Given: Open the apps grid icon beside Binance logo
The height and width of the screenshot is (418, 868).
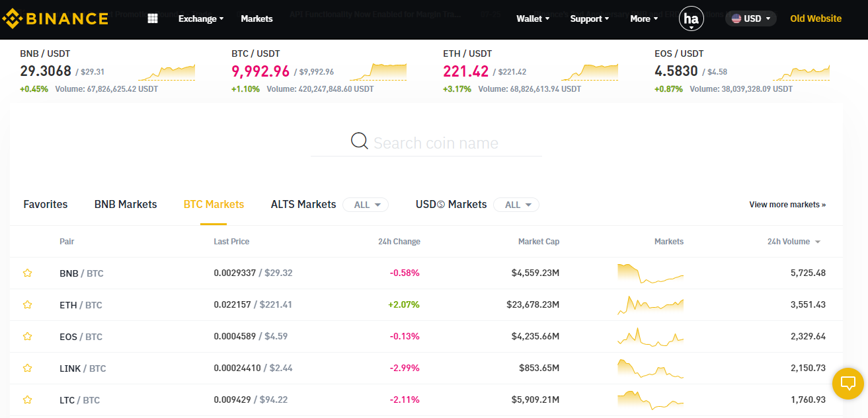Looking at the screenshot, I should click(x=153, y=18).
